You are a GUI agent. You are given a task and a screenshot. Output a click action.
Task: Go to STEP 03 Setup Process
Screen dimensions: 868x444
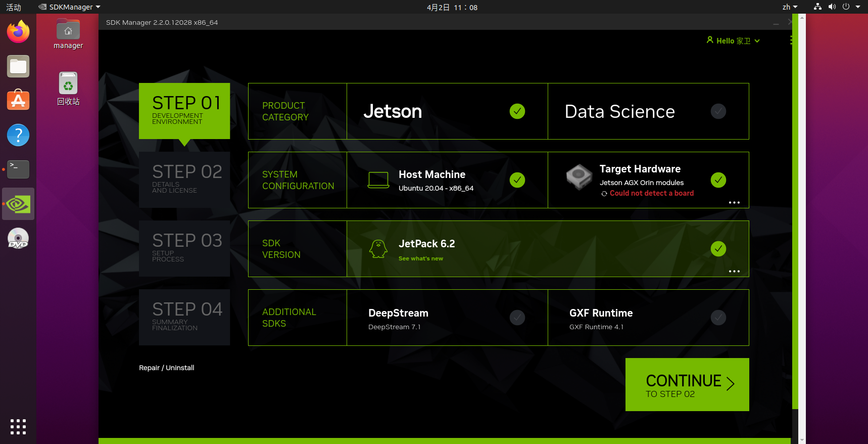point(184,248)
